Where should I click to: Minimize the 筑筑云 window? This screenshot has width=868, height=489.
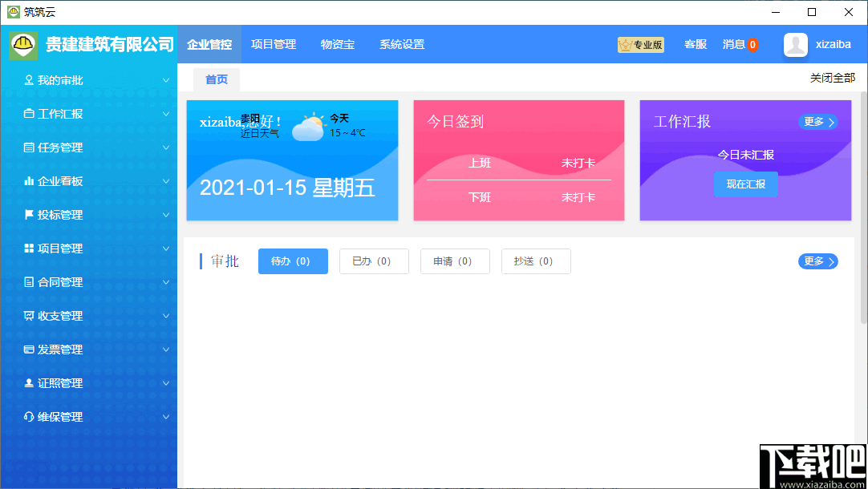click(x=776, y=12)
